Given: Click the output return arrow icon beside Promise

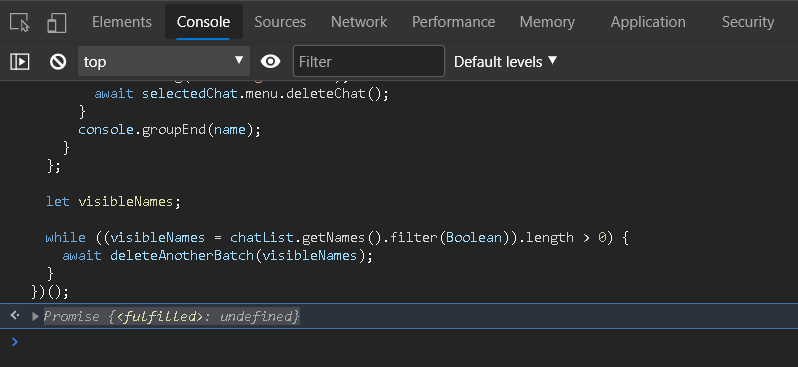Looking at the screenshot, I should coord(15,316).
